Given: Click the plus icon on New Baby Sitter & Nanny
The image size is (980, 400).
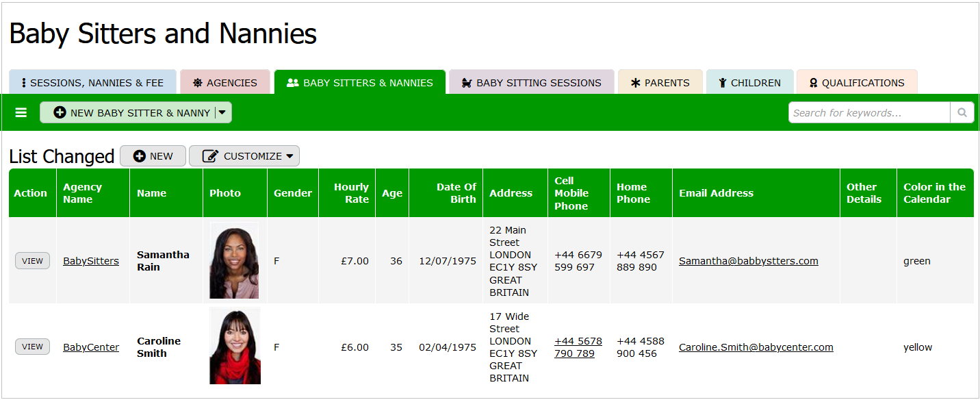Looking at the screenshot, I should click(60, 112).
